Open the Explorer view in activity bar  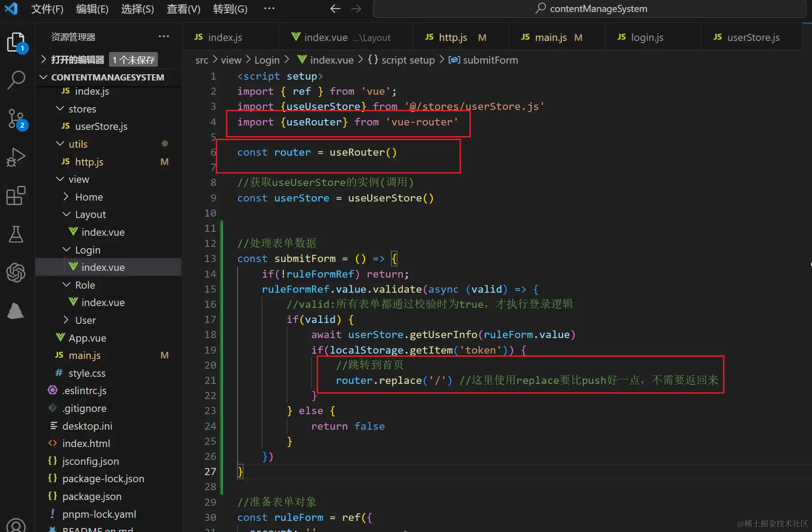[x=16, y=43]
